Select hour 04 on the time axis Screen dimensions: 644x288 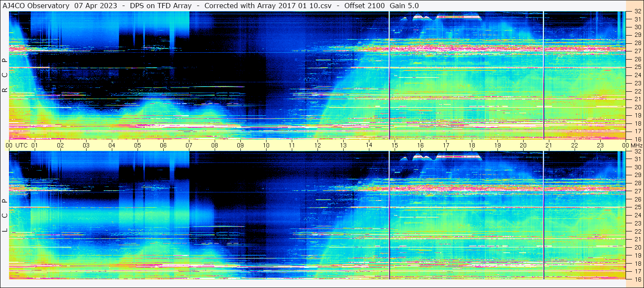pos(112,145)
